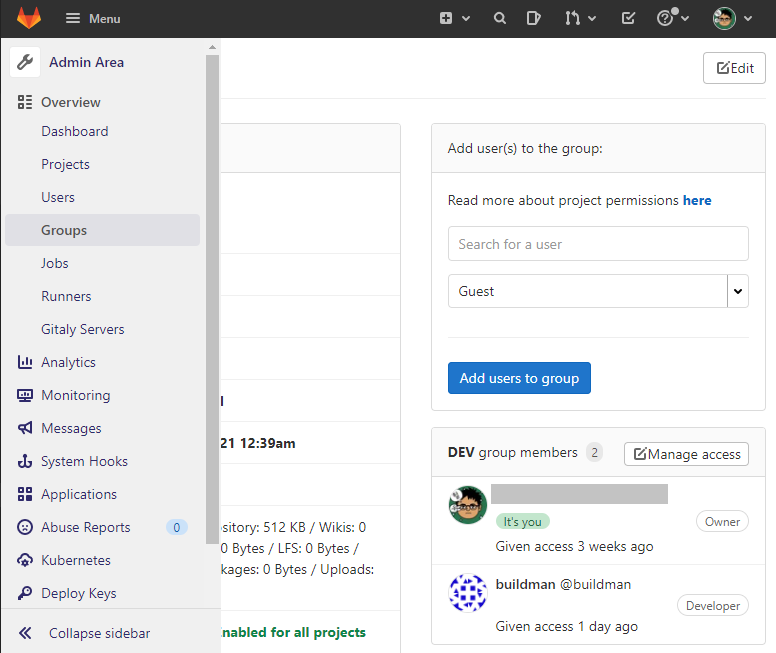Click the group members count badge
This screenshot has width=776, height=653.
594,452
